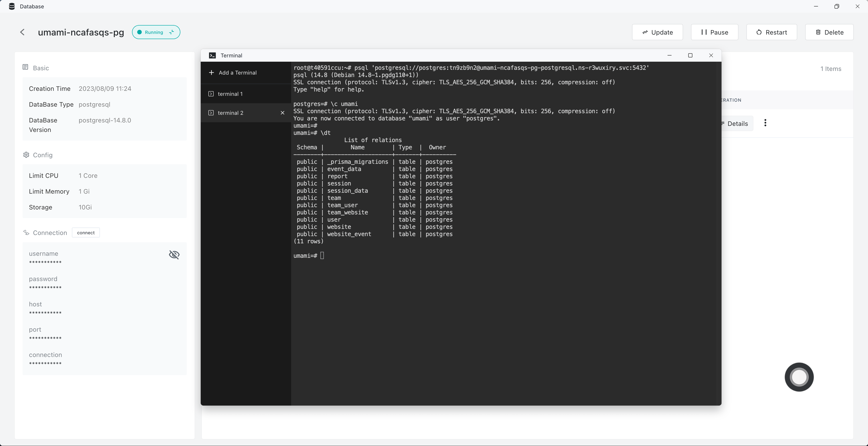
Task: Restart the database
Action: click(x=772, y=32)
